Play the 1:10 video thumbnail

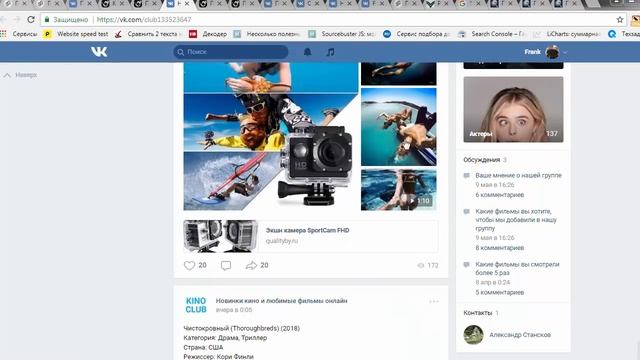click(x=399, y=190)
